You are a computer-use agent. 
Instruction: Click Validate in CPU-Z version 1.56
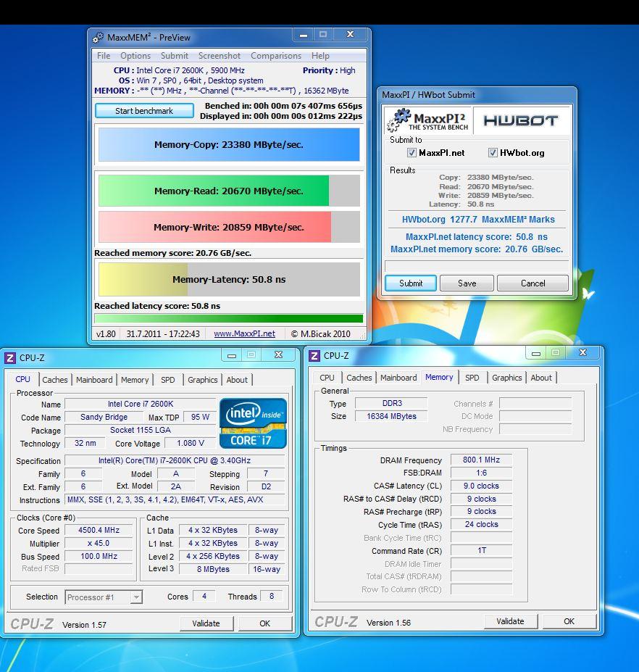510,621
